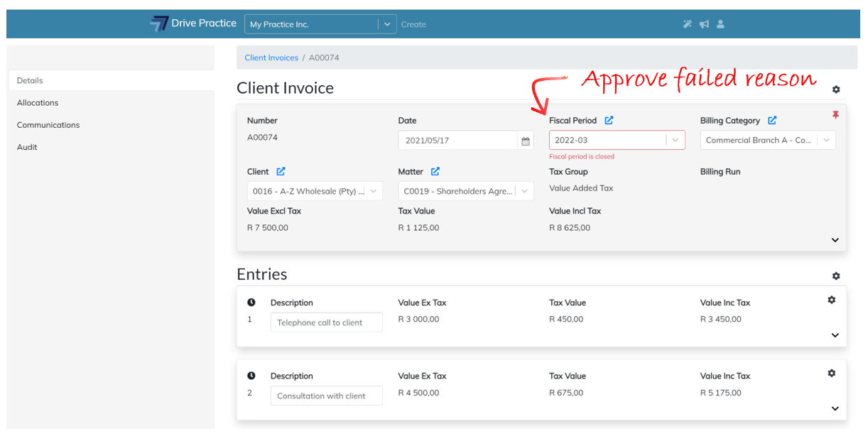This screenshot has height=436, width=868.
Task: Open the My Practice Inc. dropdown
Action: [x=387, y=24]
